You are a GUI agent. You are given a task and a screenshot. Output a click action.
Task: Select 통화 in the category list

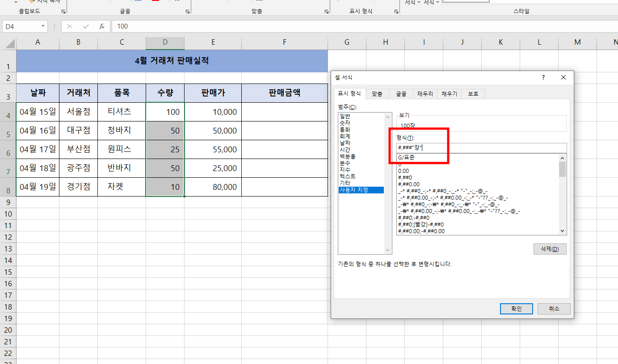pyautogui.click(x=361, y=130)
